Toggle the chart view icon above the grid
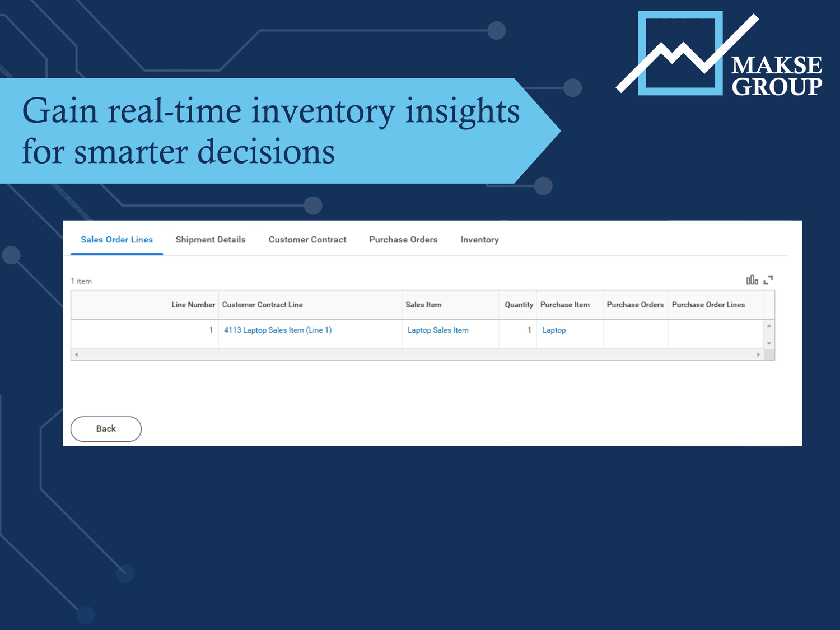 751,279
